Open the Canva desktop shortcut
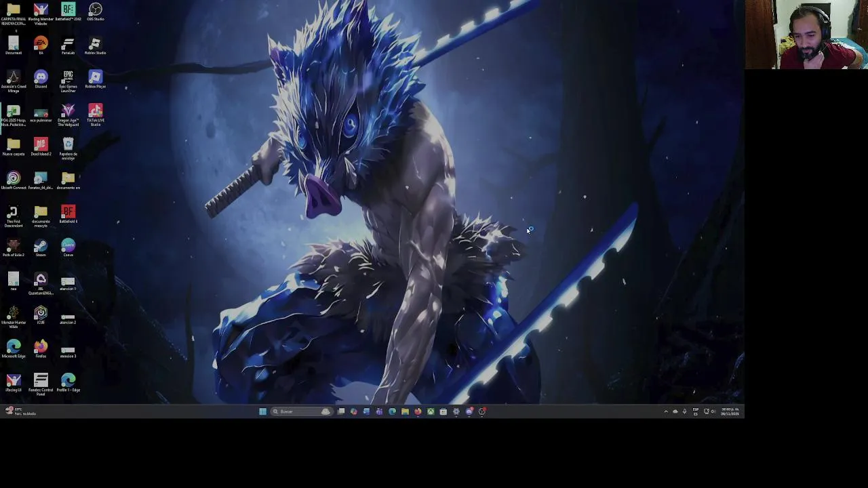Screen dimensions: 868x488 [x=68, y=248]
